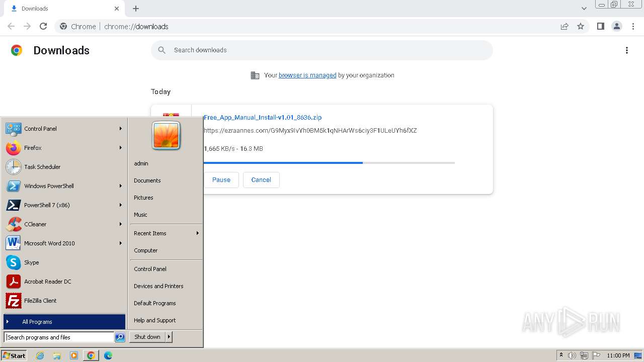Open 'browser is managed' link
Viewport: 644px width, 362px height.
pyautogui.click(x=307, y=75)
